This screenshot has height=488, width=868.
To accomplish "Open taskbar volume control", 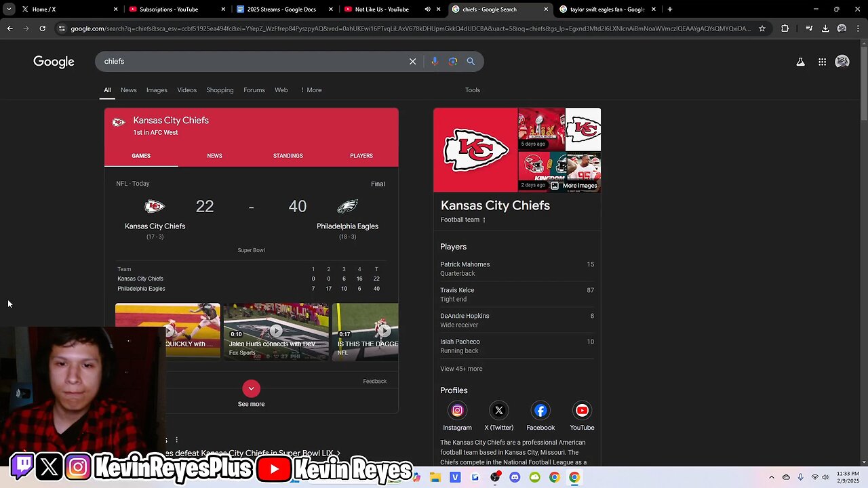I will [x=825, y=477].
